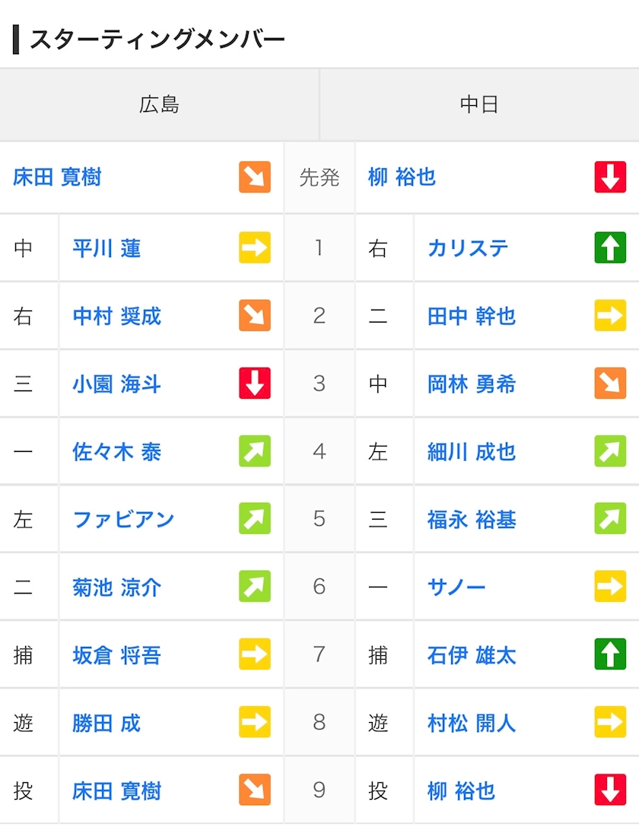Open 細川 成也 player profile
Viewport: 639px width, 840px height.
point(472,451)
